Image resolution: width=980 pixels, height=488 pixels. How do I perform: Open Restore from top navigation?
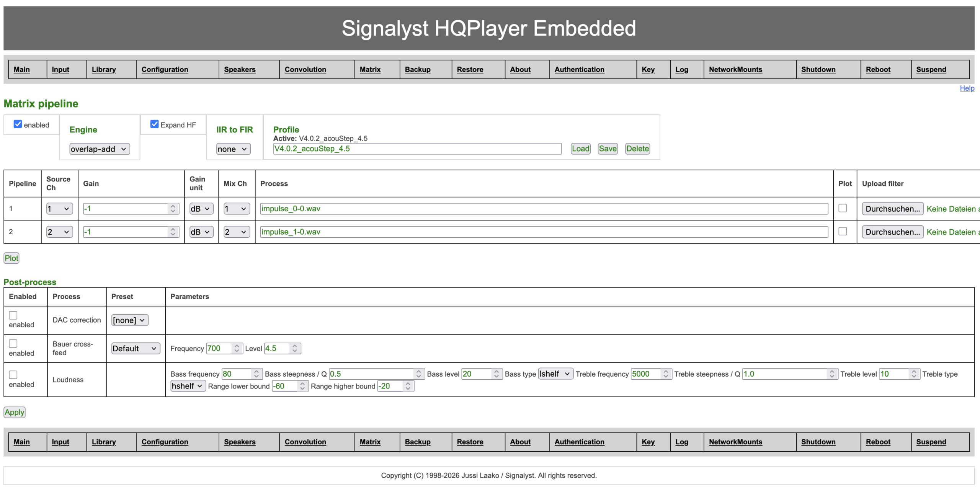coord(470,70)
